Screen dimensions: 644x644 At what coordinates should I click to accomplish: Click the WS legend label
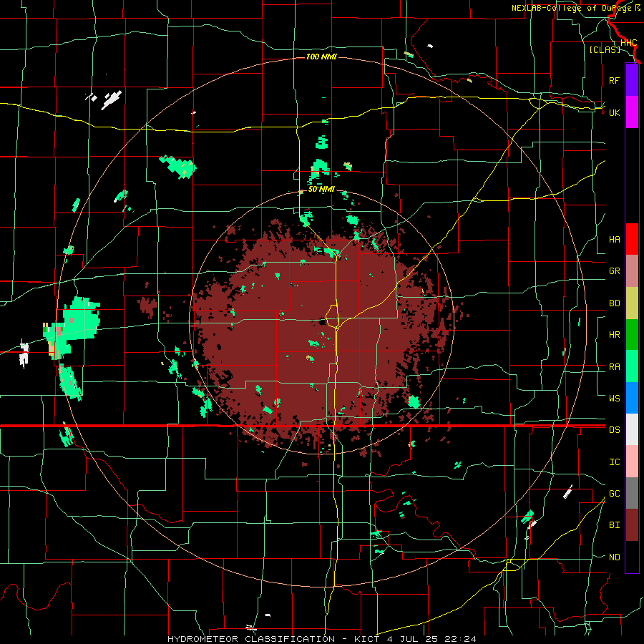614,399
